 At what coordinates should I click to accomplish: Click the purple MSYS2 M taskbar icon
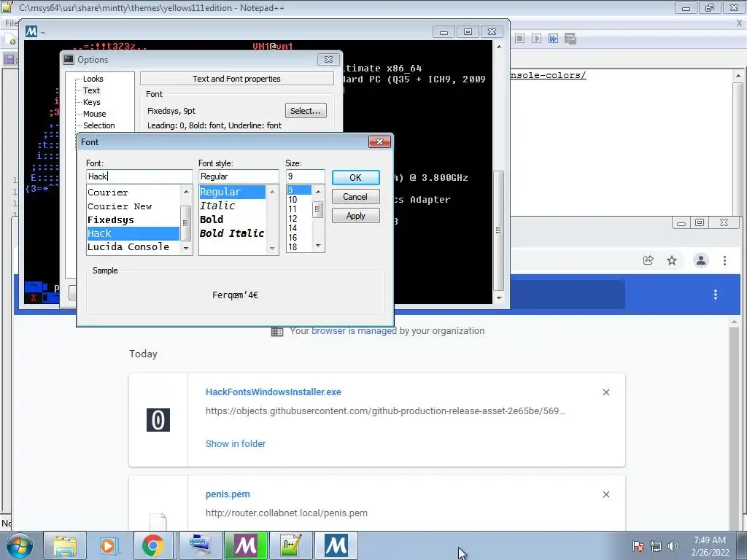tap(245, 545)
